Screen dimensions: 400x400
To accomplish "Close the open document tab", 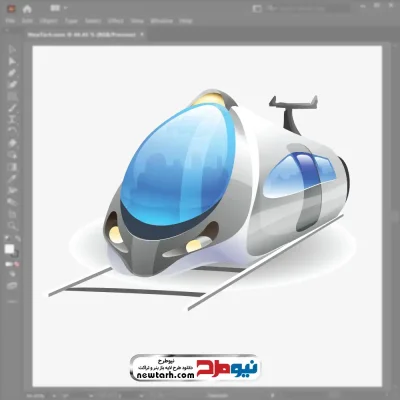I will [x=142, y=34].
